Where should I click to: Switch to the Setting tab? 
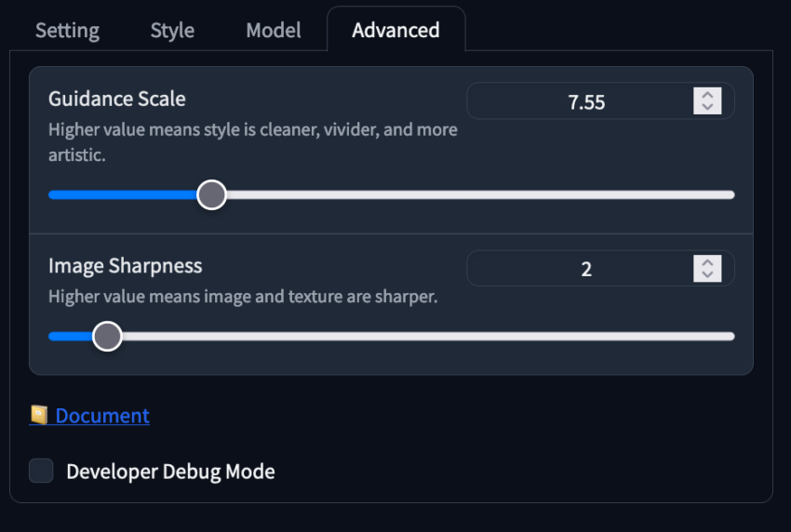(x=67, y=31)
